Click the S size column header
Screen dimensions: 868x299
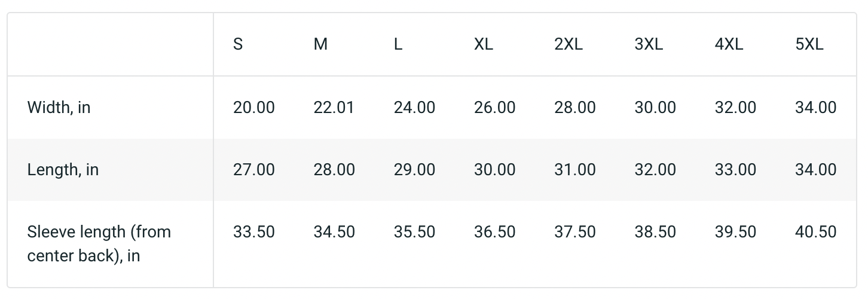pyautogui.click(x=238, y=44)
